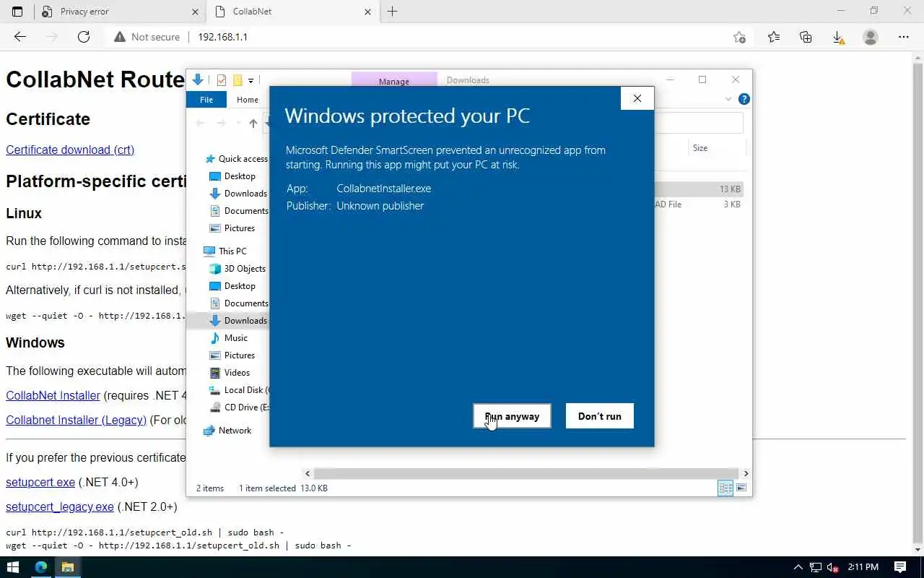Open Edge Settings and more menu
This screenshot has width=924, height=578.
click(x=904, y=37)
